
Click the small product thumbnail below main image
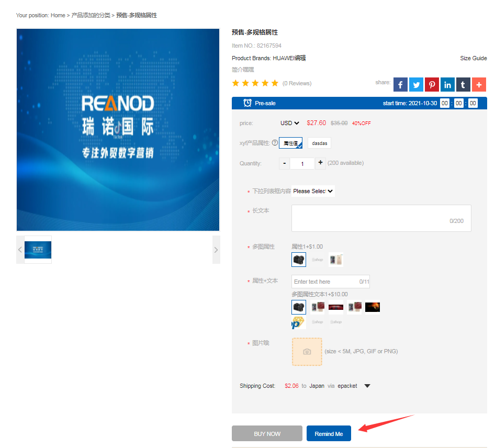click(x=38, y=250)
